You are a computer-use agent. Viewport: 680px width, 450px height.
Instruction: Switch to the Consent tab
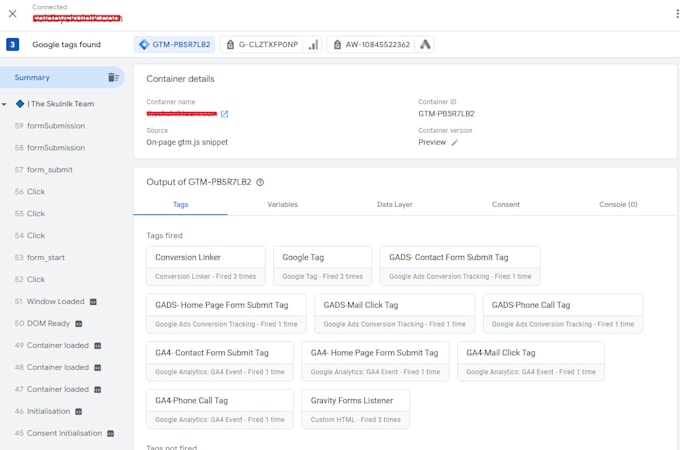(x=506, y=204)
